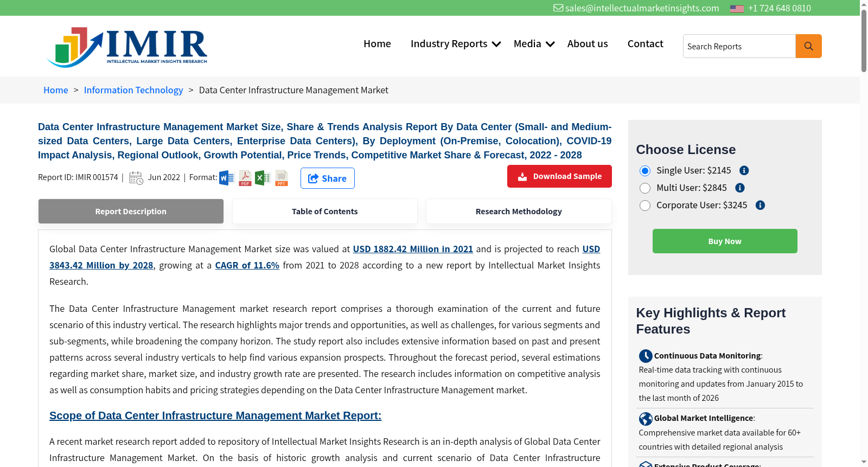Image resolution: width=868 pixels, height=467 pixels.
Task: Click the green Buy Now button
Action: coord(725,241)
